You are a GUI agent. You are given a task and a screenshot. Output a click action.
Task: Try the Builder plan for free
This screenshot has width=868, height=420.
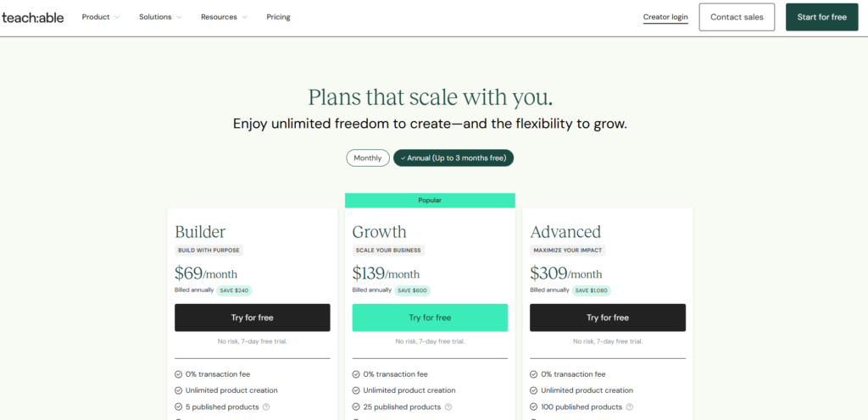(x=253, y=318)
